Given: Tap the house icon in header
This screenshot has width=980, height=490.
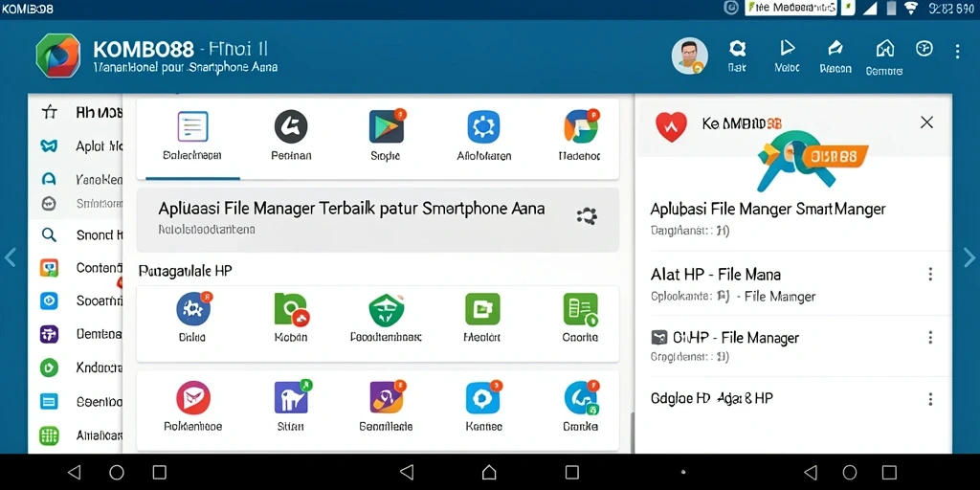Looking at the screenshot, I should click(885, 48).
